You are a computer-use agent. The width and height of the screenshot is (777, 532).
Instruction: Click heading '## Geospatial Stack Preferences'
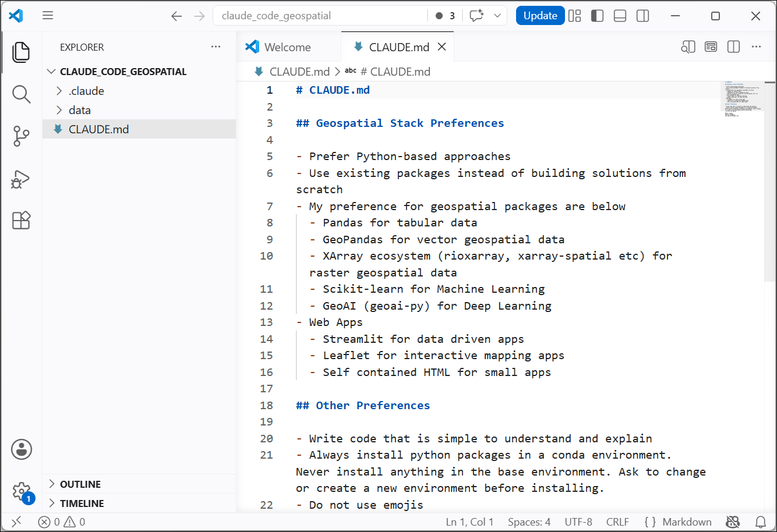point(400,123)
